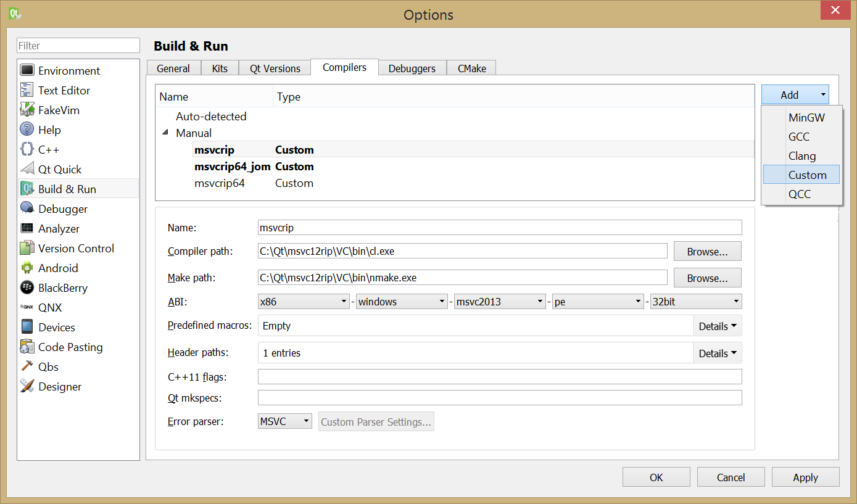
Task: Expand Predefined macros Details
Action: pos(718,326)
